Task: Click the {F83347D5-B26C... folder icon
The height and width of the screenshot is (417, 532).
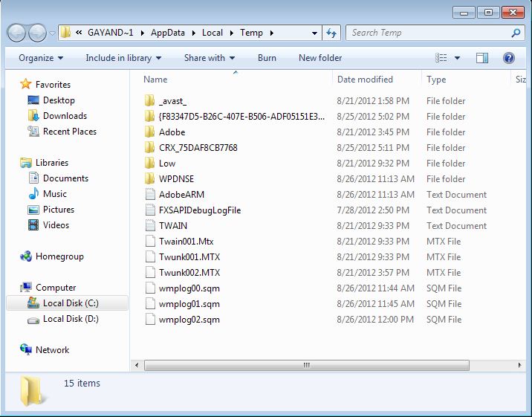Action: (149, 117)
